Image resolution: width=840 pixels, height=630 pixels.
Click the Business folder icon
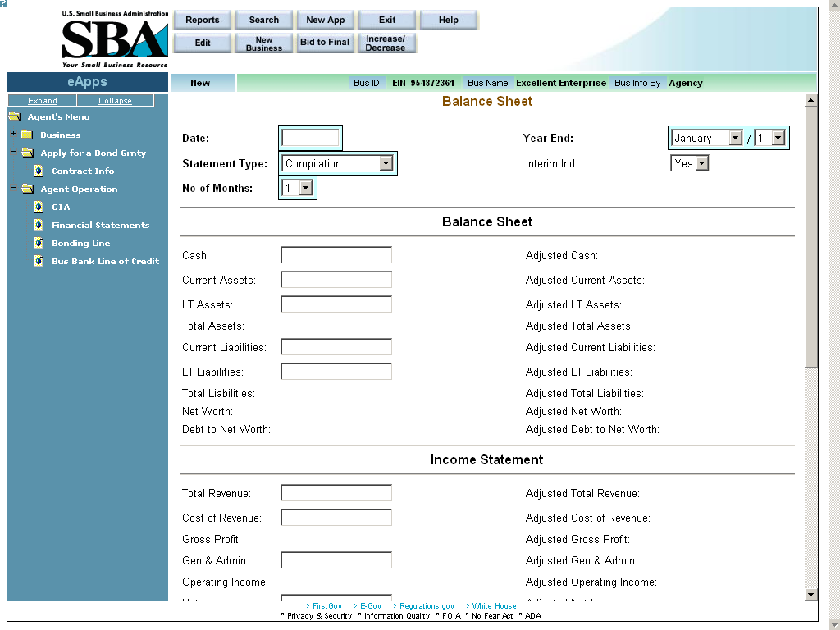coord(26,135)
